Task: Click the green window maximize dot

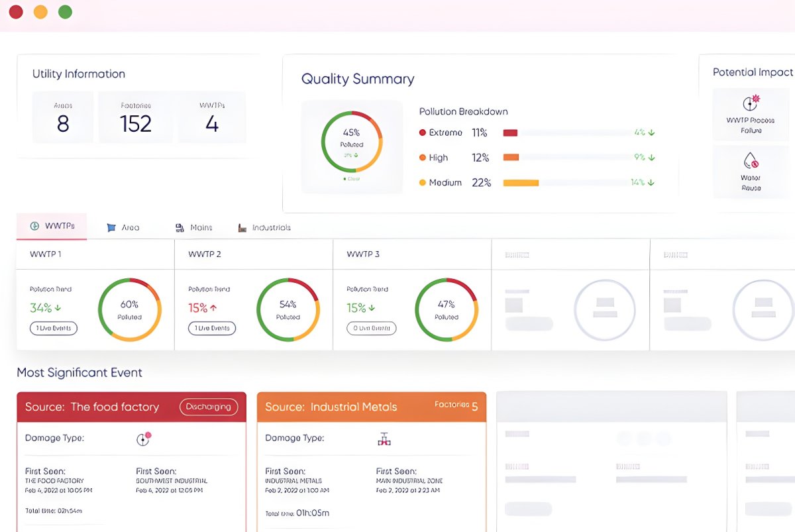Action: [x=65, y=12]
